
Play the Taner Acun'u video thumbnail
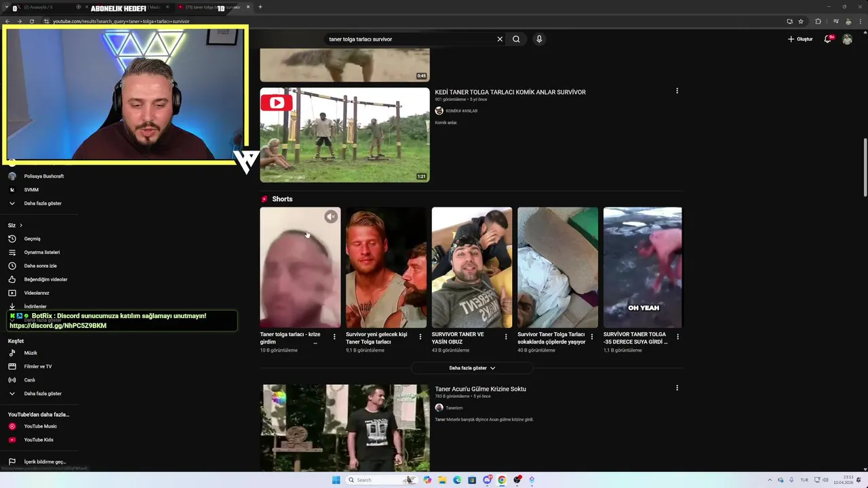click(344, 428)
